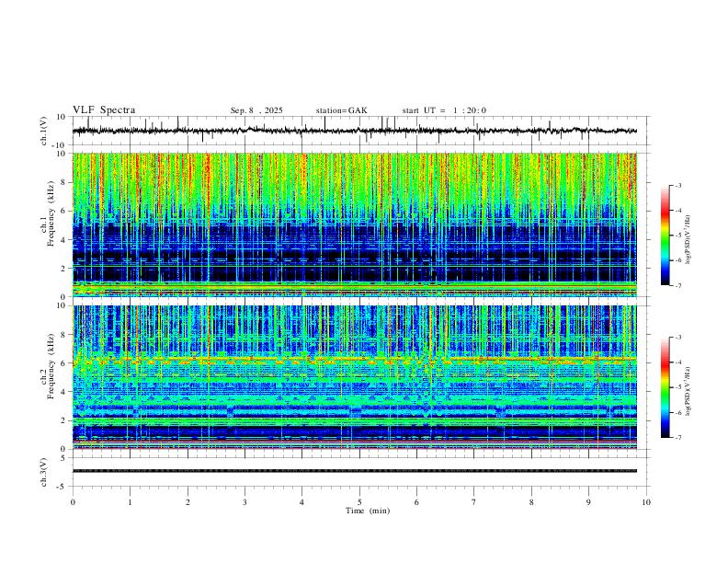This screenshot has width=728, height=563.
Task: Click the "Time (min)" axis title
Action: pyautogui.click(x=368, y=511)
